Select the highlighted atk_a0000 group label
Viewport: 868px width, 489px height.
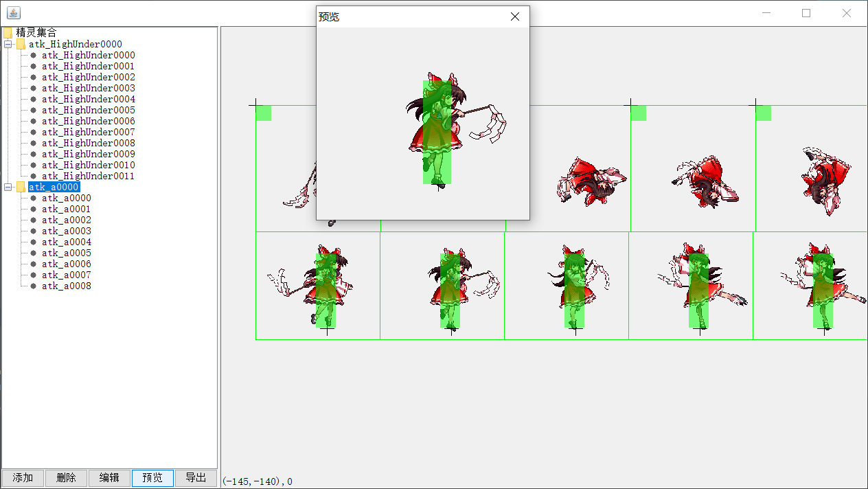click(54, 187)
